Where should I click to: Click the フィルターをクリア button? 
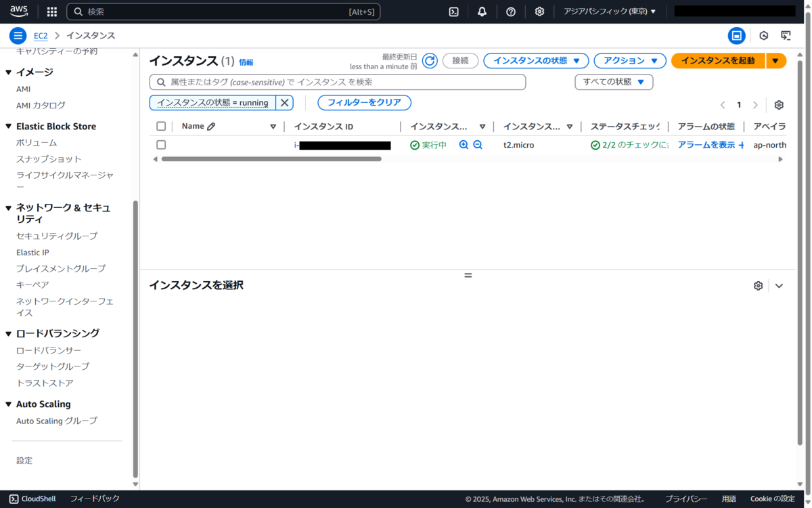pos(364,103)
